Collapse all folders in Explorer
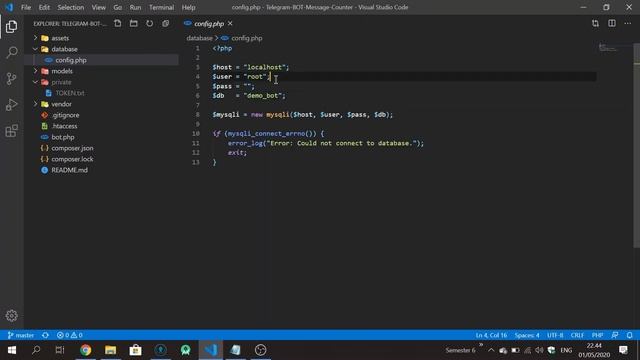The height and width of the screenshot is (360, 640). coord(165,23)
